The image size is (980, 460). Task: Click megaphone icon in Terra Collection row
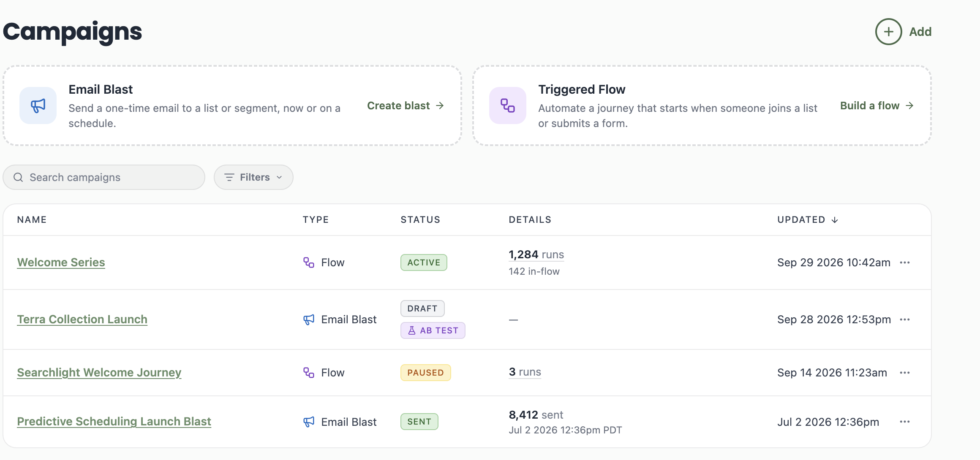pos(309,319)
